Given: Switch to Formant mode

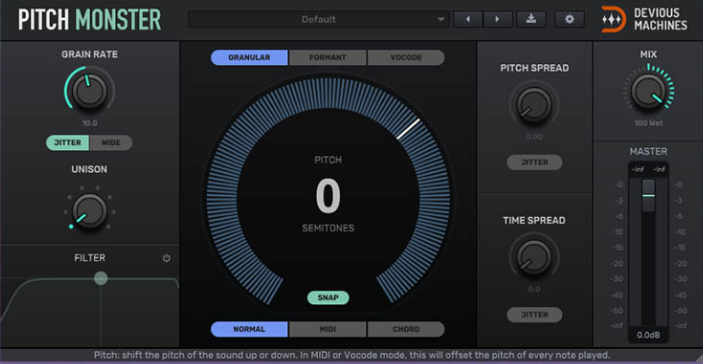Looking at the screenshot, I should click(328, 57).
